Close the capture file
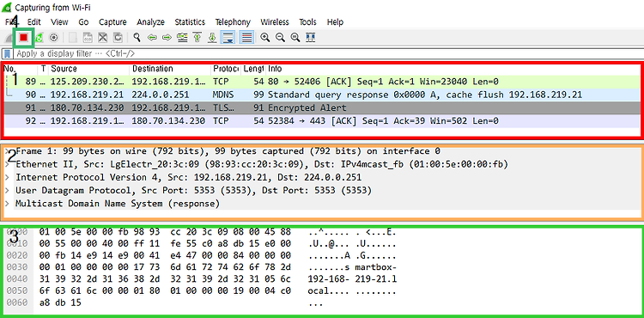Image resolution: width=644 pixels, height=318 pixels. click(x=103, y=38)
